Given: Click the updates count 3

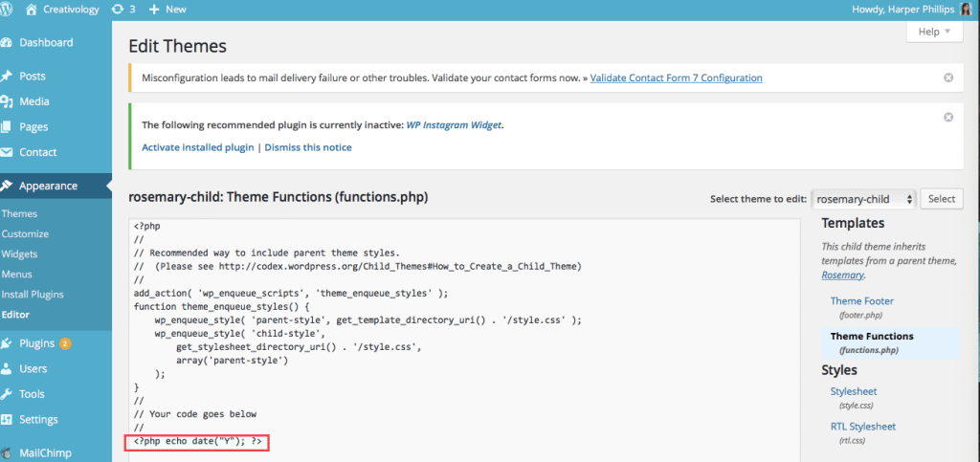Looking at the screenshot, I should (x=132, y=10).
